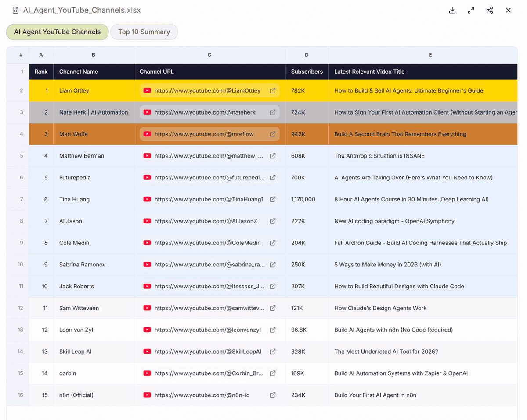Screen dimensions: 527x420
Task: Open Matthew Berman external link icon
Action: click(273, 156)
